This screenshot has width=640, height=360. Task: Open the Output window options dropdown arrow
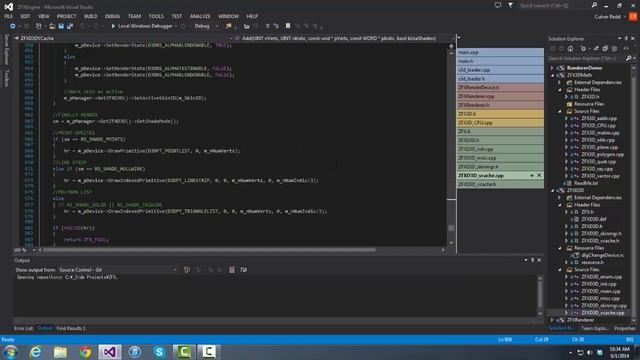[x=526, y=260]
